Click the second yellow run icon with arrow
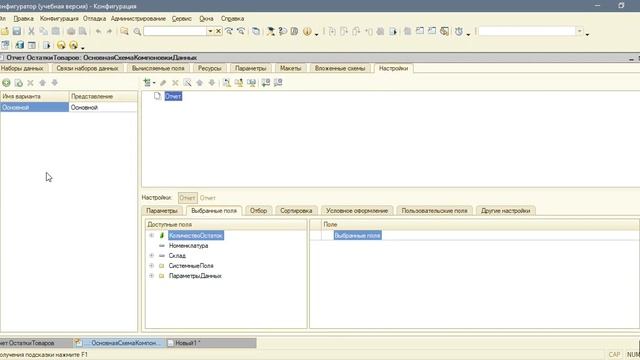Image resolution: width=640 pixels, height=360 pixels. click(x=73, y=45)
